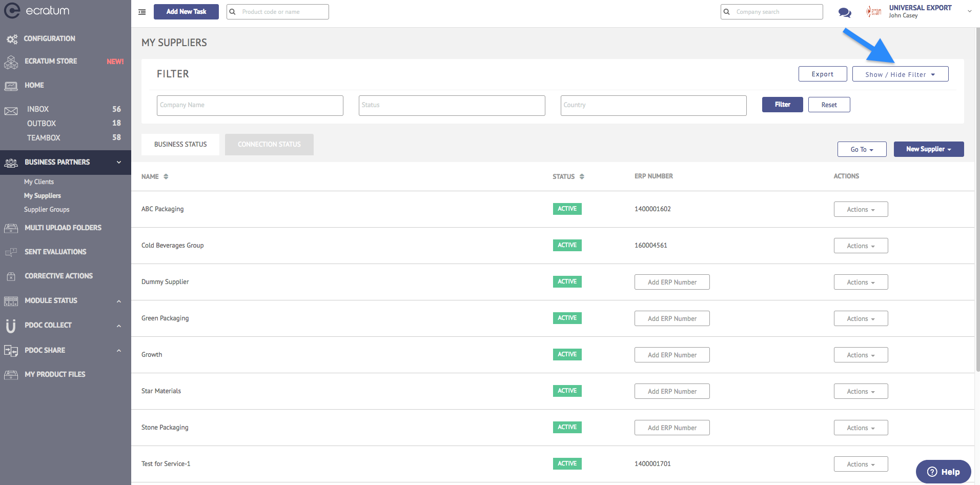Click the My Product Files icon
Viewport: 980px width, 485px height.
tap(11, 375)
